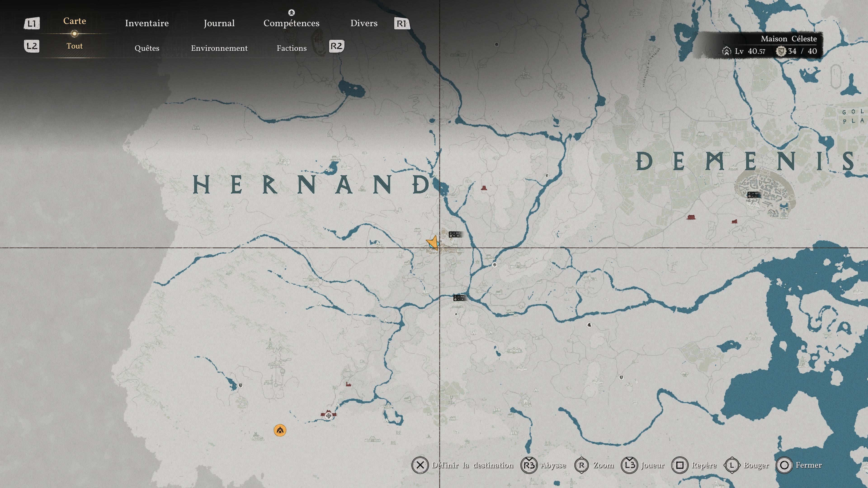Click the level icon in the Maison Céleste panel

pyautogui.click(x=726, y=51)
